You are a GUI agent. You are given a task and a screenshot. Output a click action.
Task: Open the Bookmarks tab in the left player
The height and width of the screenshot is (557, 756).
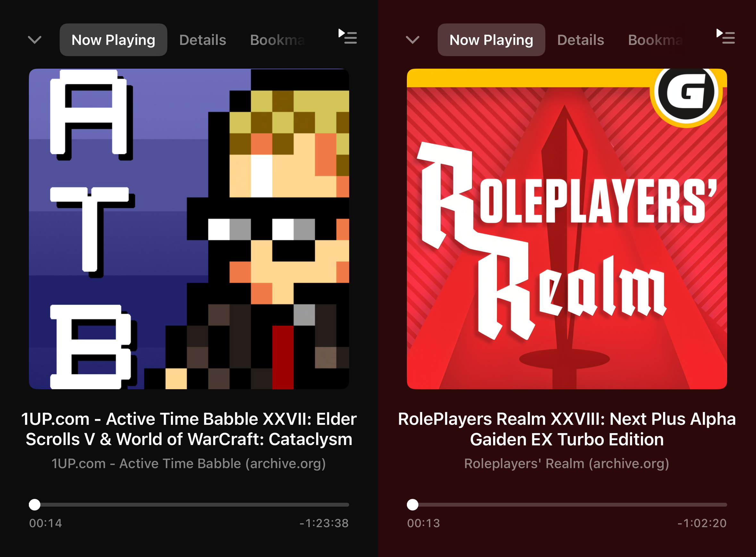click(x=277, y=40)
